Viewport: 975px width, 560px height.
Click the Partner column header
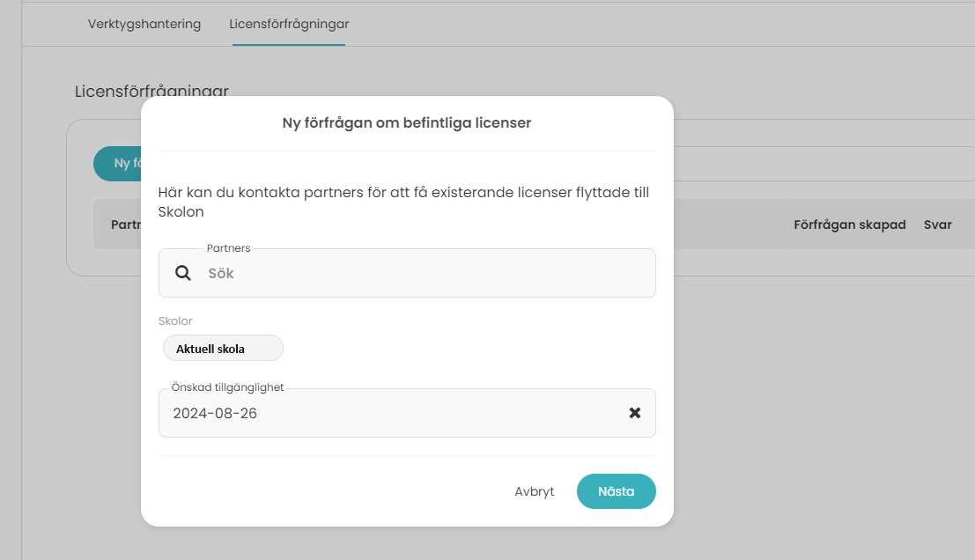pyautogui.click(x=126, y=225)
